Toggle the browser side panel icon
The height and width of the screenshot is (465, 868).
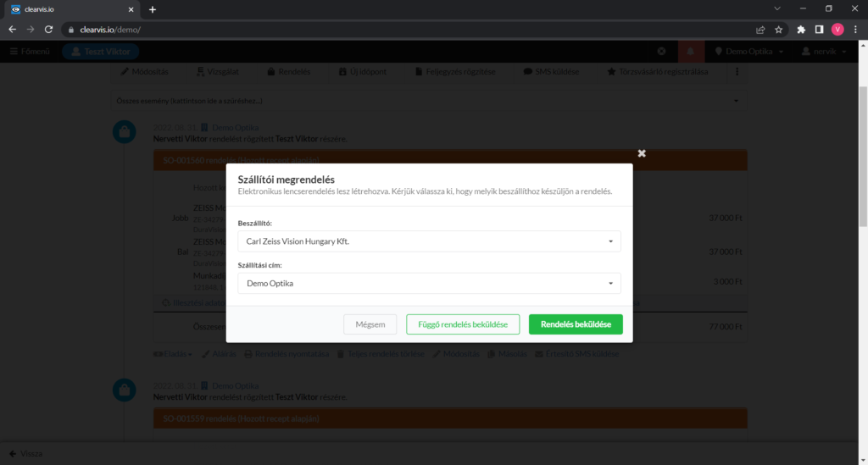[x=820, y=30]
